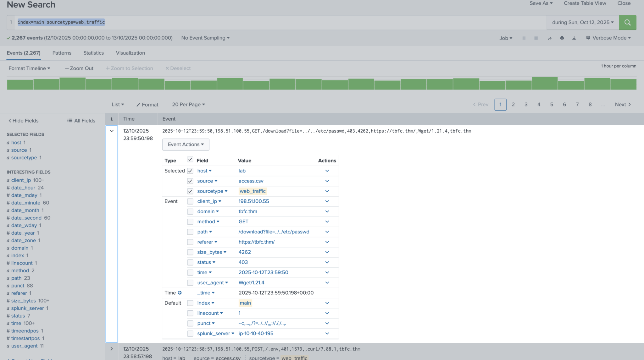This screenshot has width=644, height=360.
Task: Switch to the Visualization tab
Action: (x=130, y=53)
